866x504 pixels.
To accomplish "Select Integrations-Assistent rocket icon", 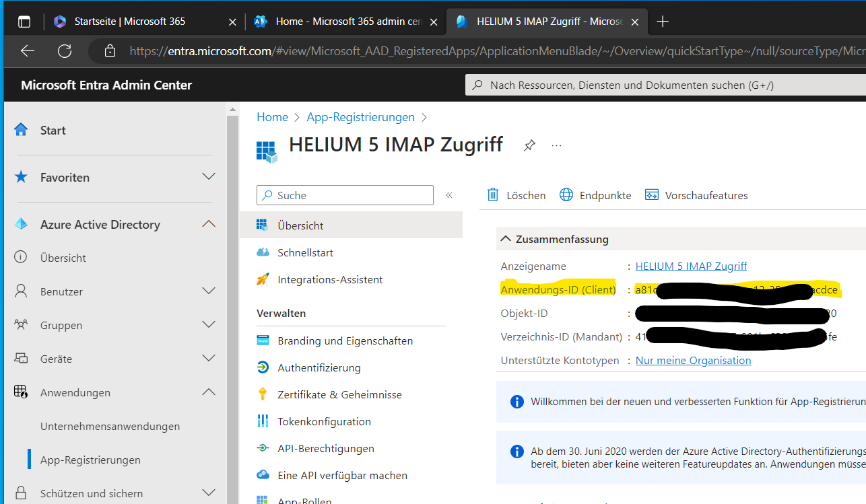I will (x=263, y=279).
